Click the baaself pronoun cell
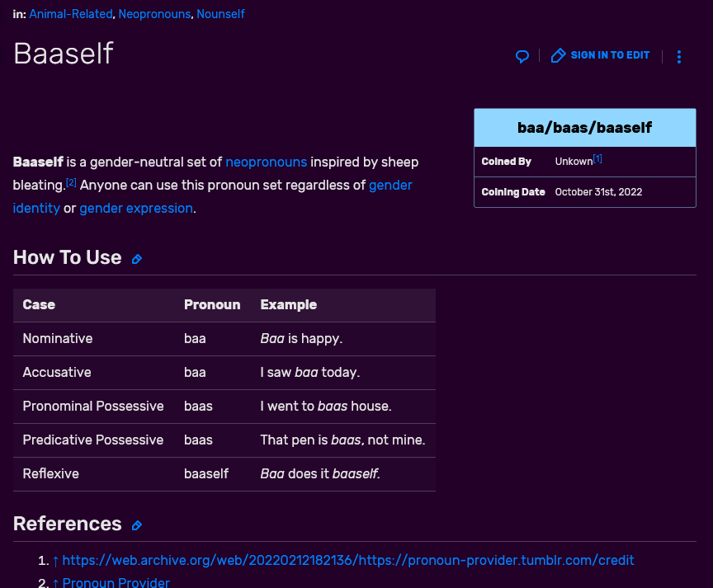Viewport: 713px width, 588px height. (x=206, y=474)
